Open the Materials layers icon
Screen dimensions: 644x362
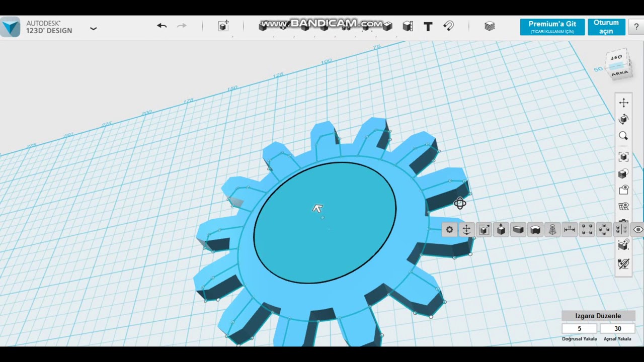pos(490,27)
